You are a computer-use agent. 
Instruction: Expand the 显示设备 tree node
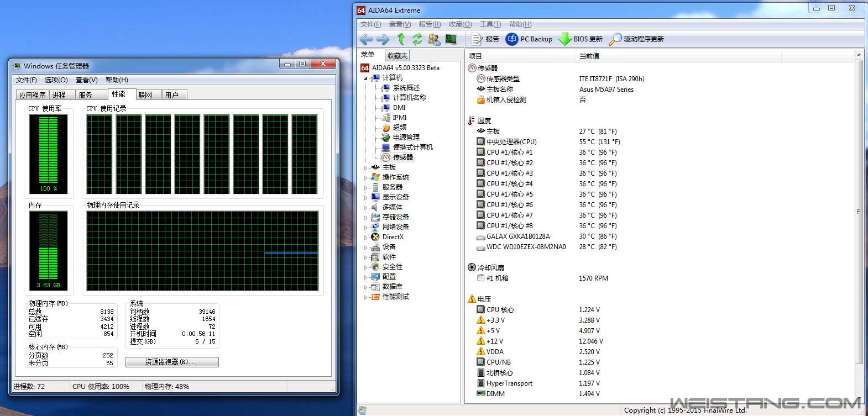point(365,197)
